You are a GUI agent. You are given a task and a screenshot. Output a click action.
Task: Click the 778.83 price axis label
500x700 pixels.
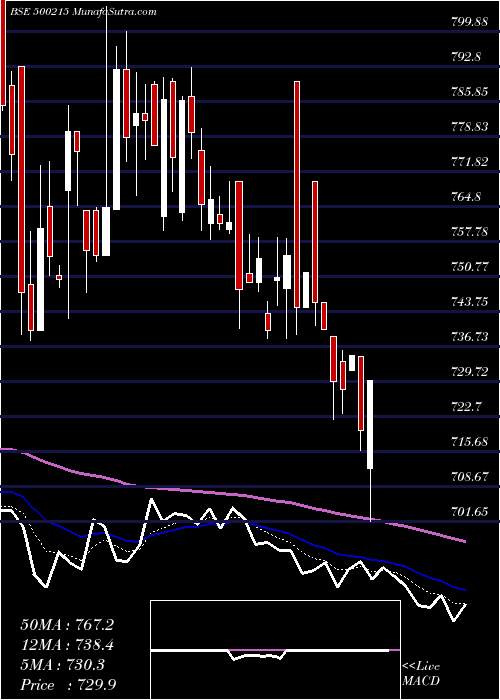point(469,127)
